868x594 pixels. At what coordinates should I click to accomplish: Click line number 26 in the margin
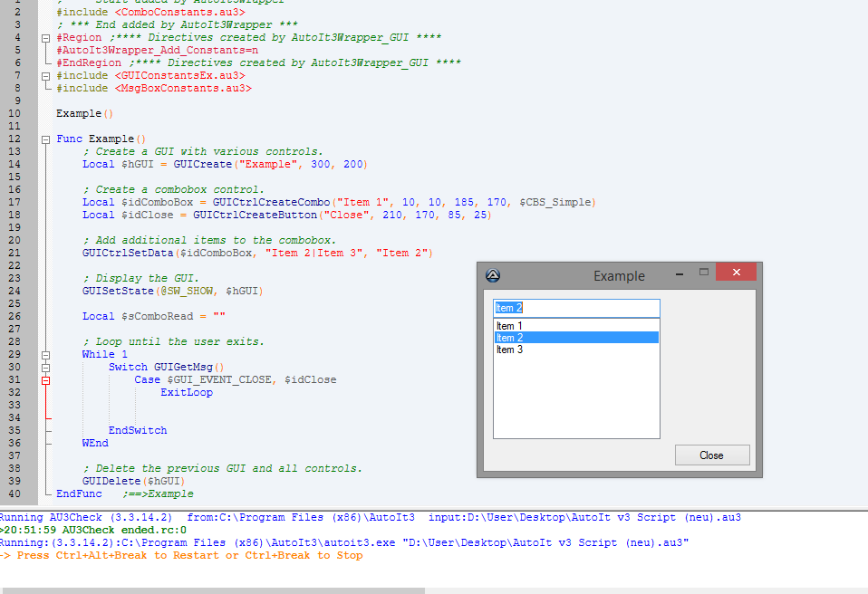click(14, 317)
